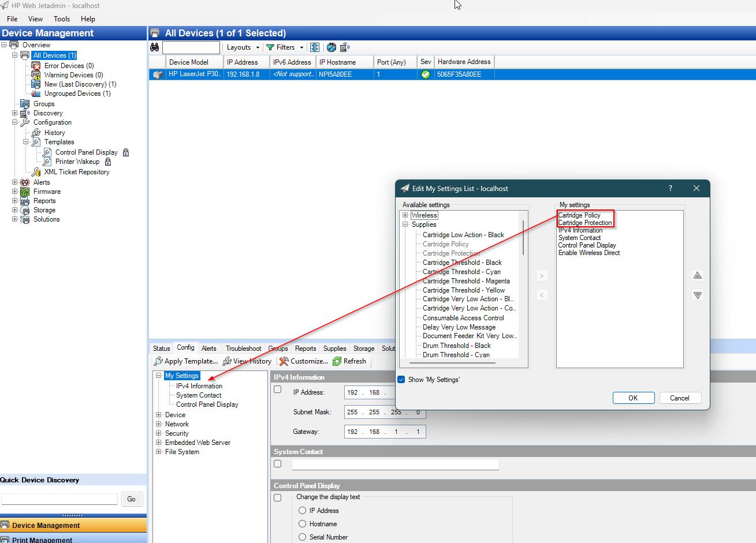Click the Alerts icon in navigation tree

tap(25, 182)
